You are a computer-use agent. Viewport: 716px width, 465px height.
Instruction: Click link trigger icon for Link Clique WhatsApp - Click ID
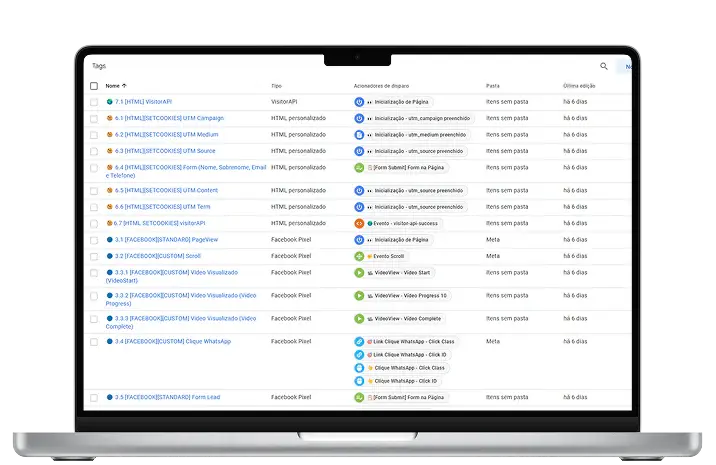point(359,354)
